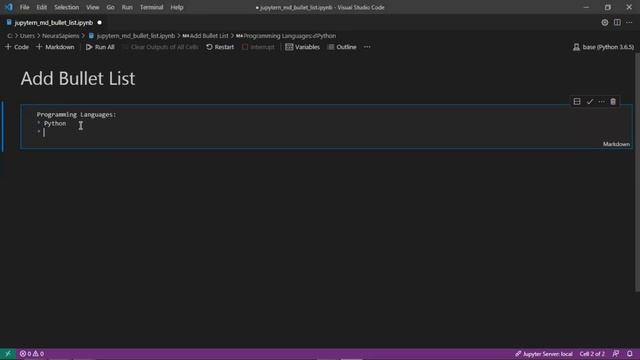640x360 pixels.
Task: Click the Programming Languages breadcrumb segment
Action: [x=286, y=36]
